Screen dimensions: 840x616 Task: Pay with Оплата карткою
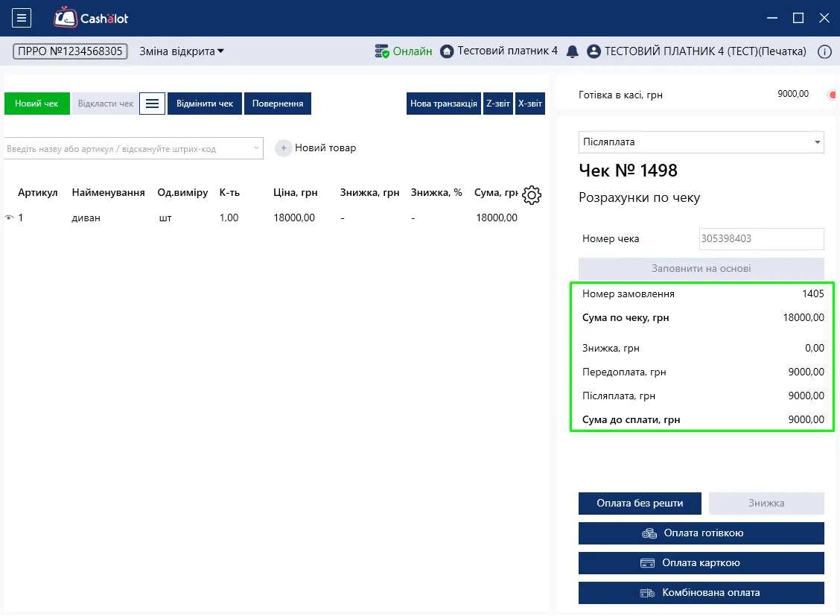701,563
